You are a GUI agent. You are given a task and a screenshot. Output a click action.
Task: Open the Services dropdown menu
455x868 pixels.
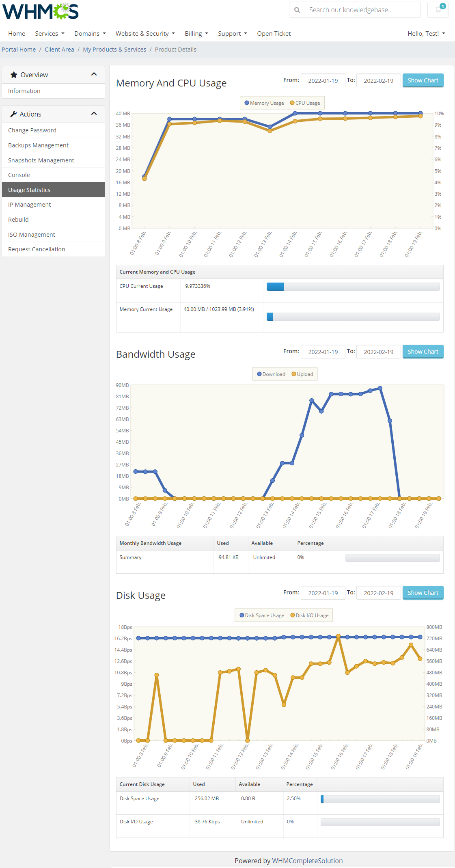click(50, 34)
